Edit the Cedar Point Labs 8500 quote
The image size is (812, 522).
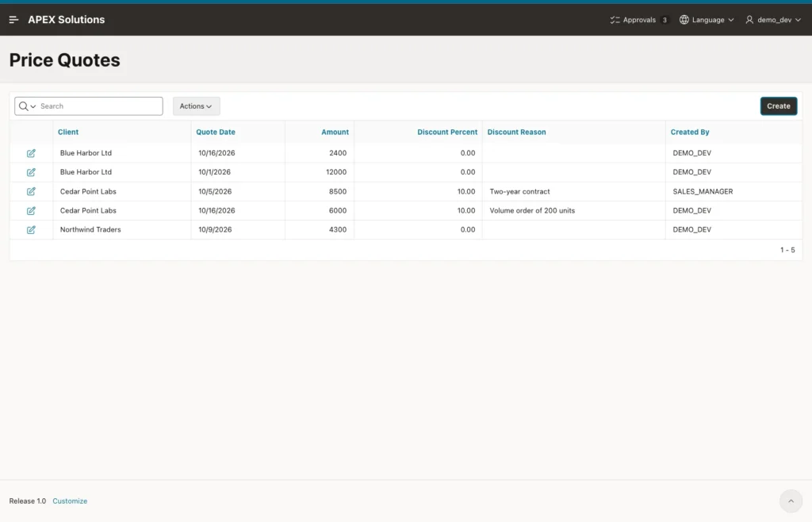pos(31,192)
